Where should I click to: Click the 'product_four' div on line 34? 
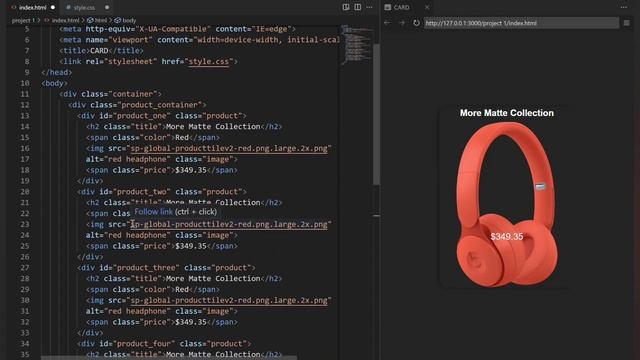[x=164, y=344]
